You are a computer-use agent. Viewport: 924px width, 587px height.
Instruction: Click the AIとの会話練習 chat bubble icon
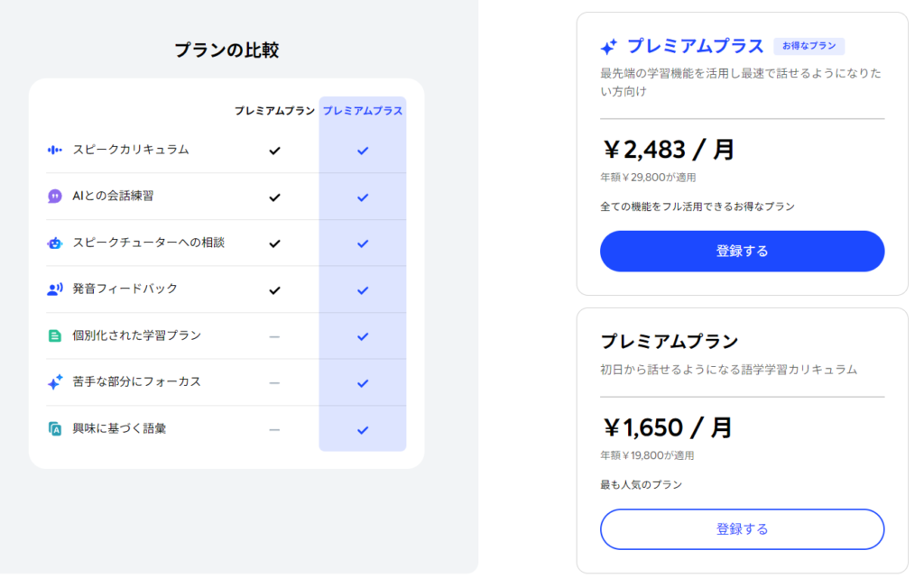tap(55, 197)
